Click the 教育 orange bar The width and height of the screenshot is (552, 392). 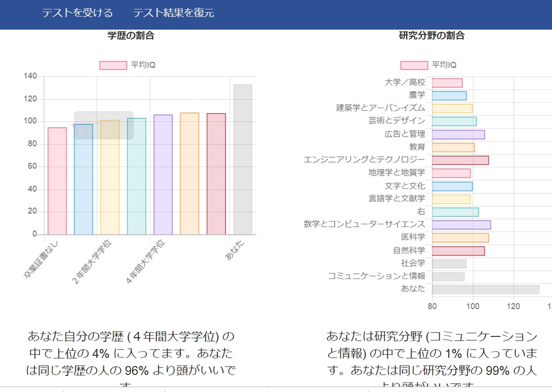tap(454, 148)
